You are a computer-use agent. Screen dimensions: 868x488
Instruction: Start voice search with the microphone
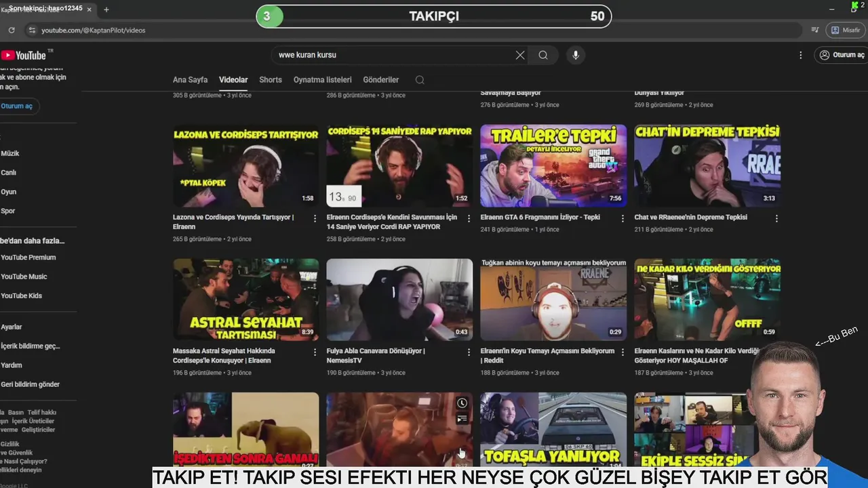tap(576, 55)
